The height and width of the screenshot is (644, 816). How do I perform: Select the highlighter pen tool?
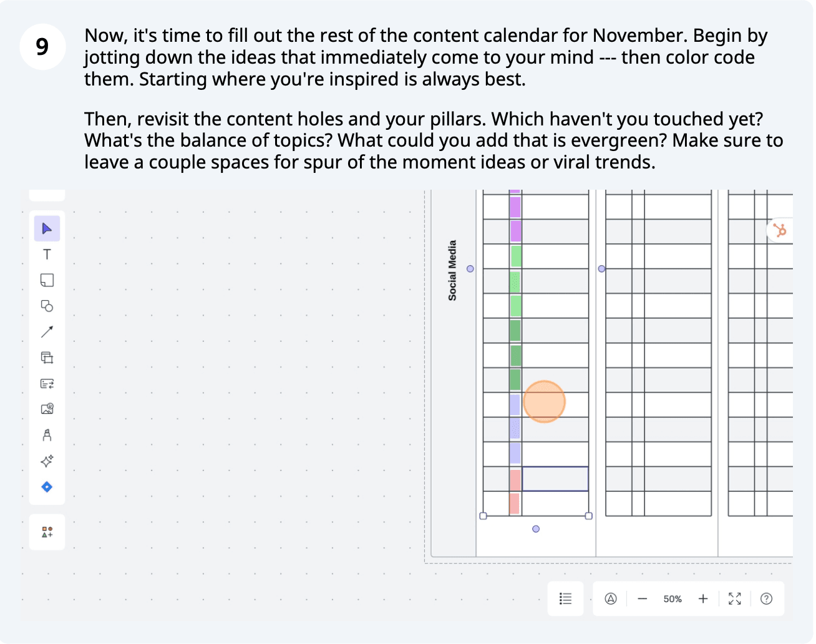tap(47, 435)
